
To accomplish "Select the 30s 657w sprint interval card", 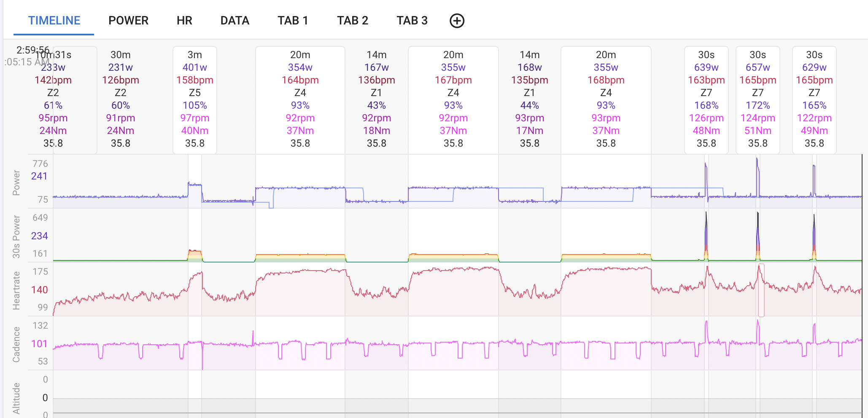I will pos(757,100).
